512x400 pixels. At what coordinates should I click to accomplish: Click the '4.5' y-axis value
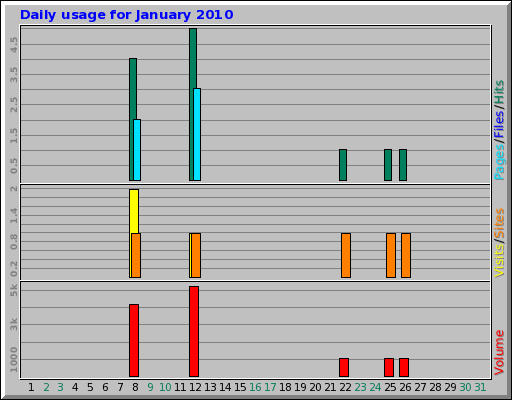pyautogui.click(x=14, y=44)
